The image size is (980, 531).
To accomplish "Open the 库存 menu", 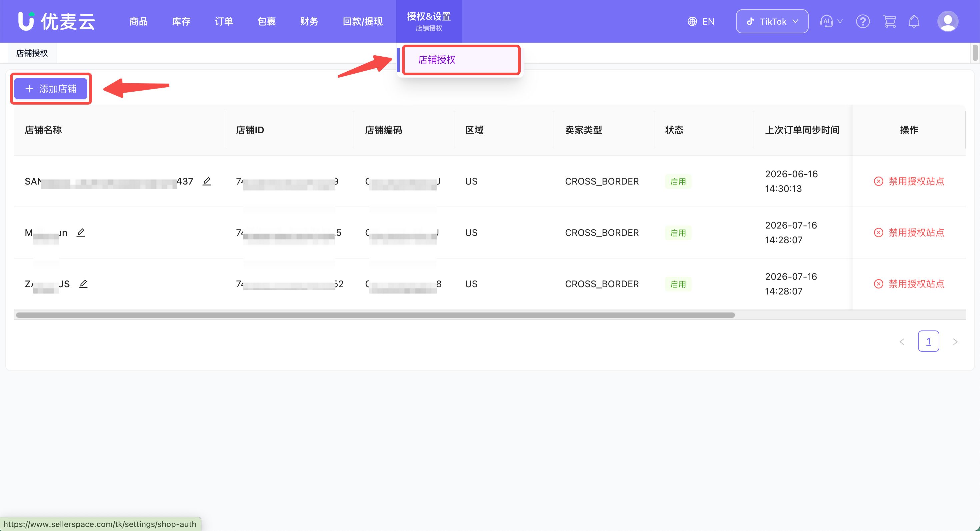I will [x=181, y=21].
